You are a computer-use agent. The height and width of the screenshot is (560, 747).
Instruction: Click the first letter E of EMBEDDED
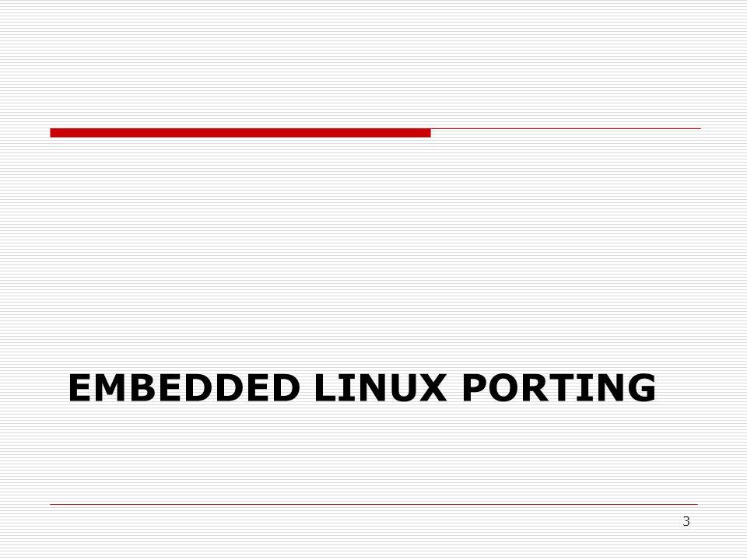(79, 387)
